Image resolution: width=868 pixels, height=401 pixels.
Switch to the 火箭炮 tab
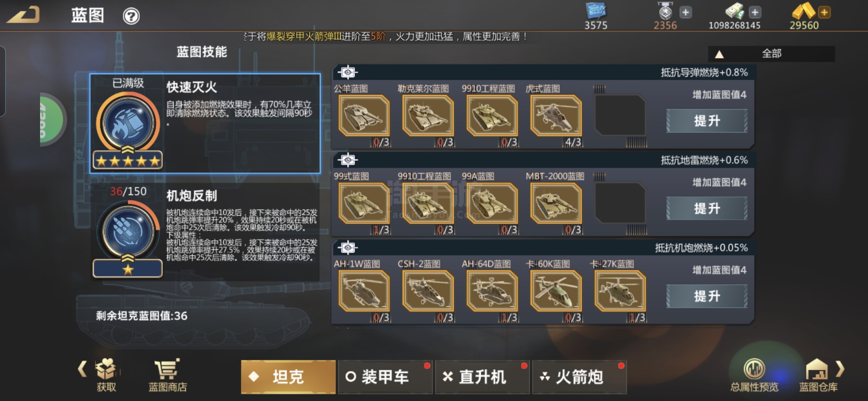(x=579, y=377)
